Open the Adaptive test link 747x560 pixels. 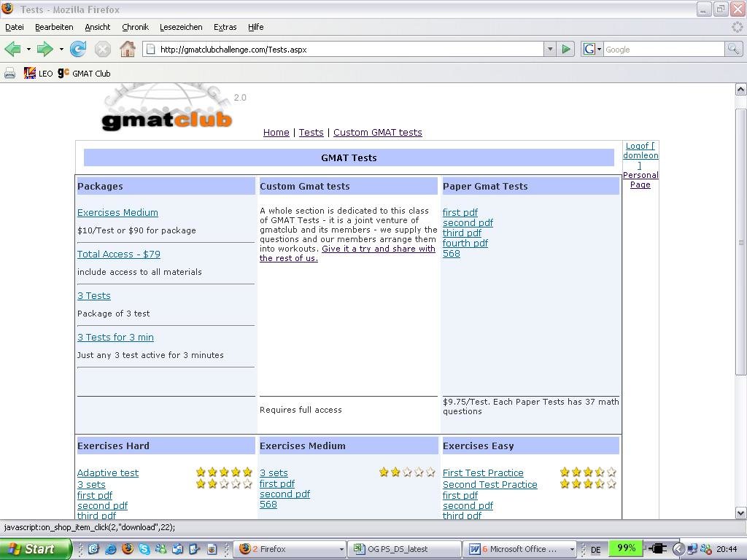click(x=108, y=472)
